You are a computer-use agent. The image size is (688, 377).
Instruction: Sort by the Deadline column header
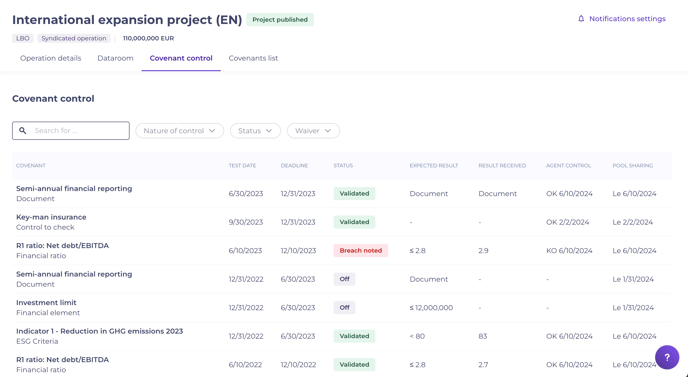(x=294, y=166)
